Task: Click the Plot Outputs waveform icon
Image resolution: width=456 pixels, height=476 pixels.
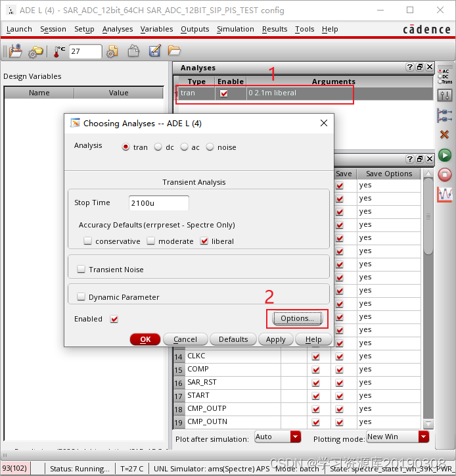Action: 445,195
